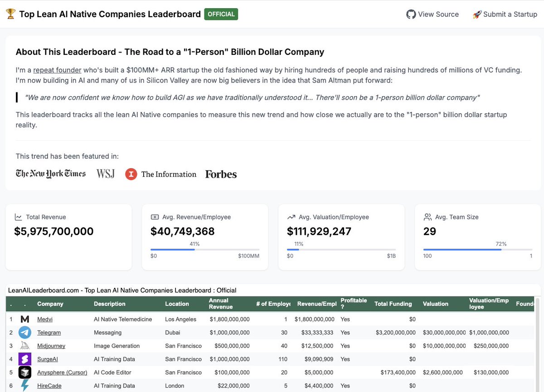The image size is (544, 392).
Task: Click the Location column header
Action: [177, 304]
